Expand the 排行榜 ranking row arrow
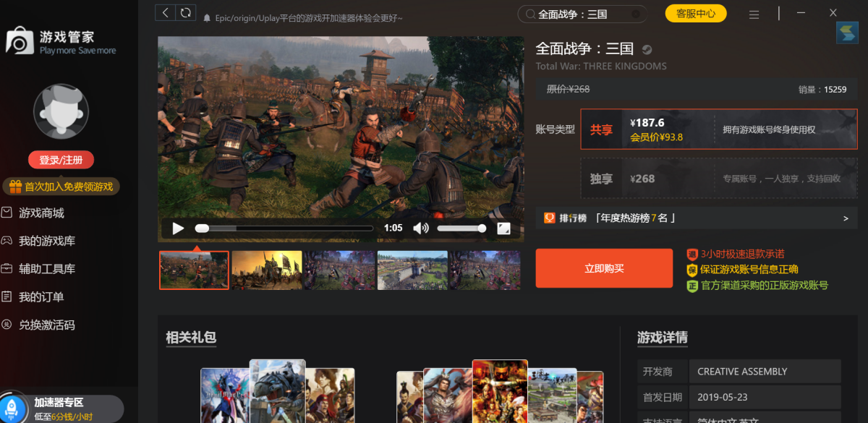Screen dimensions: 868x423 pos(845,218)
